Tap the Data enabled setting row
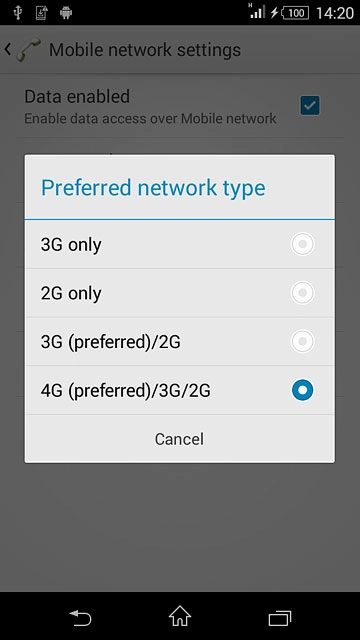This screenshot has width=360, height=640. tap(180, 106)
